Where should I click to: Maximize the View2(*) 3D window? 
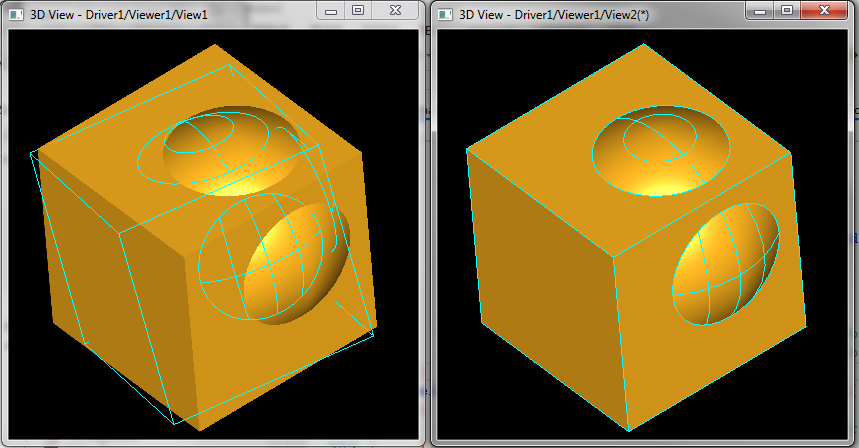(786, 10)
